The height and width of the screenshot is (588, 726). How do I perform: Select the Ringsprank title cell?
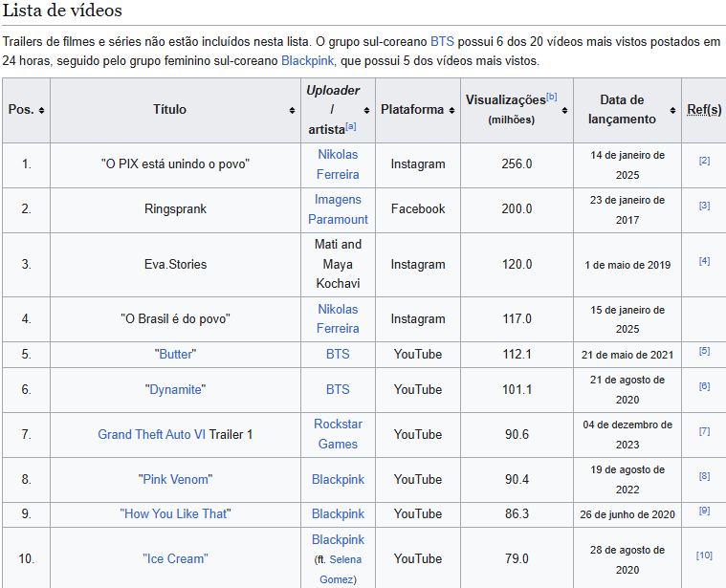point(175,209)
